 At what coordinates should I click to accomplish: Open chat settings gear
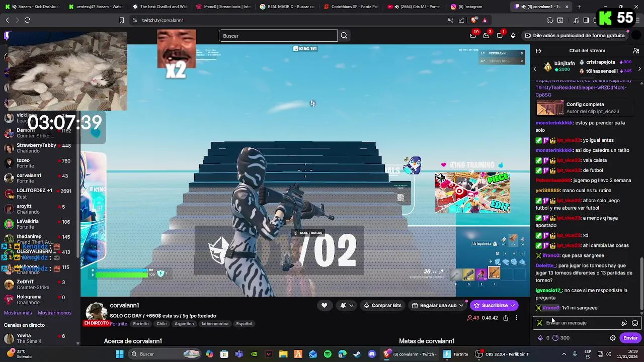coord(613,338)
